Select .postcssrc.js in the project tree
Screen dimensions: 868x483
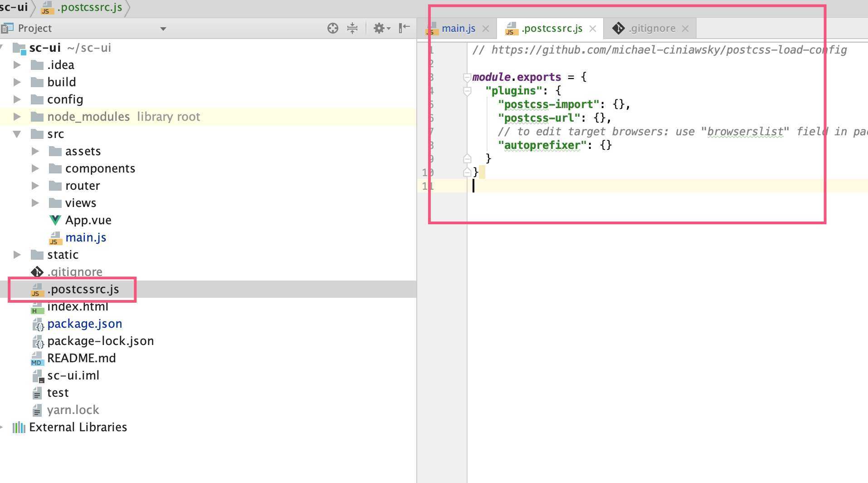(83, 289)
